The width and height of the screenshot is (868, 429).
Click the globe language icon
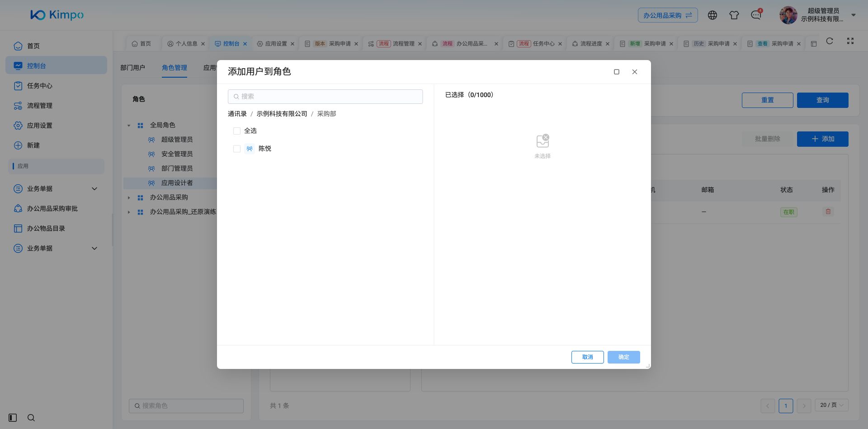(712, 15)
